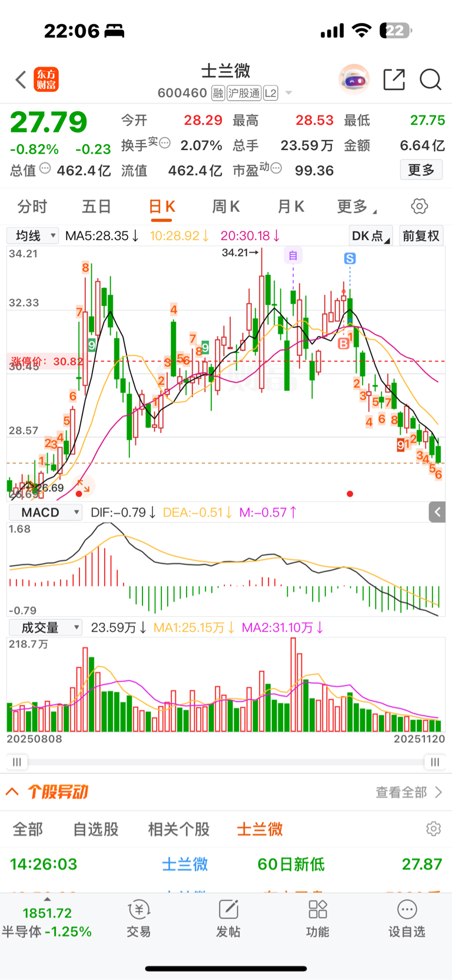
Task: Open the 东方财富 logo icon
Action: (x=46, y=79)
